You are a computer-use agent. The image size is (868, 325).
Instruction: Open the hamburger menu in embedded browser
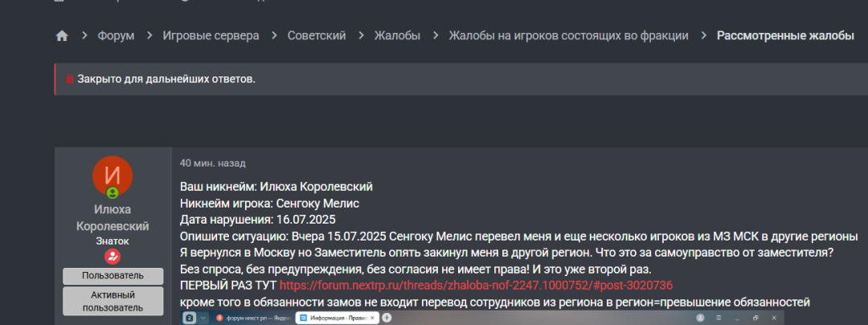point(718,318)
